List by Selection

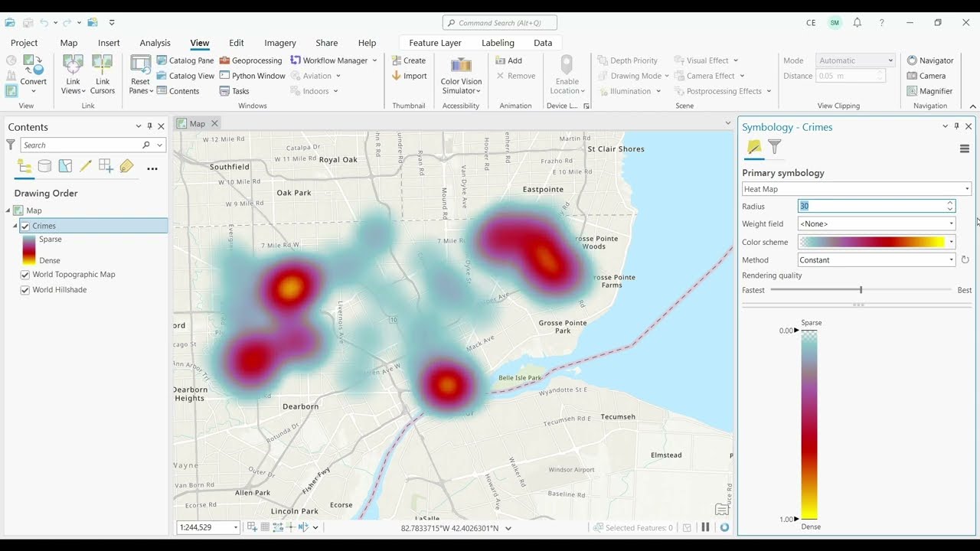65,167
